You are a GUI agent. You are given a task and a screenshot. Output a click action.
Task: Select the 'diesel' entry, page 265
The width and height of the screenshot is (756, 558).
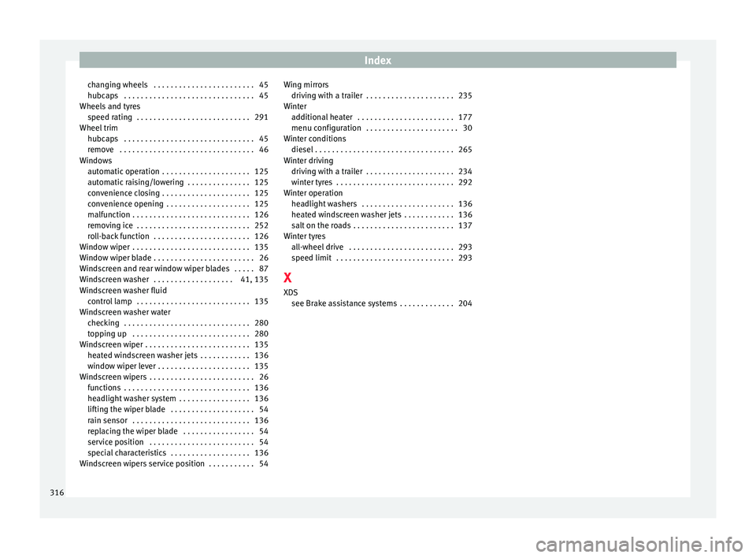[x=382, y=150]
